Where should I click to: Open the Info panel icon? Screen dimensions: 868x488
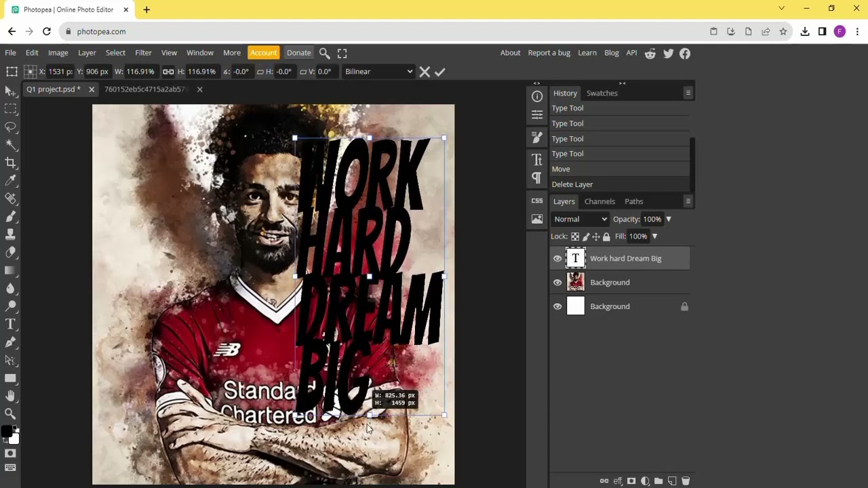click(x=537, y=97)
